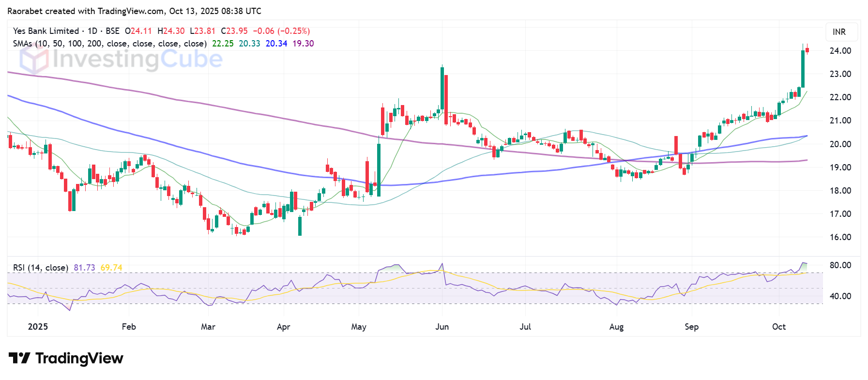Click the blue SMA value 20.34

pyautogui.click(x=276, y=44)
